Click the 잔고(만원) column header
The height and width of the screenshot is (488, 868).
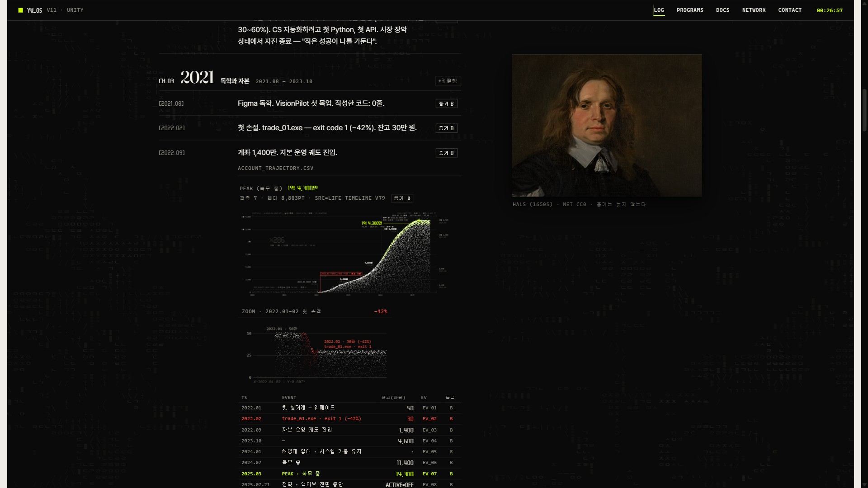tap(393, 398)
